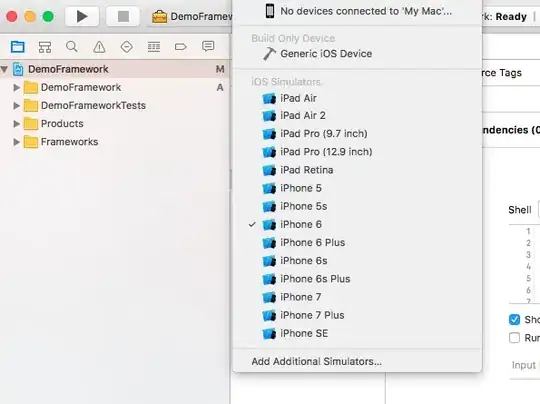Open the Debug navigator icon

tap(154, 47)
